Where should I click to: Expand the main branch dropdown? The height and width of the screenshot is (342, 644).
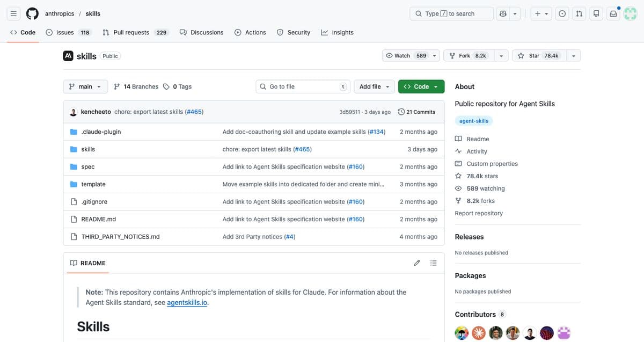(x=85, y=86)
